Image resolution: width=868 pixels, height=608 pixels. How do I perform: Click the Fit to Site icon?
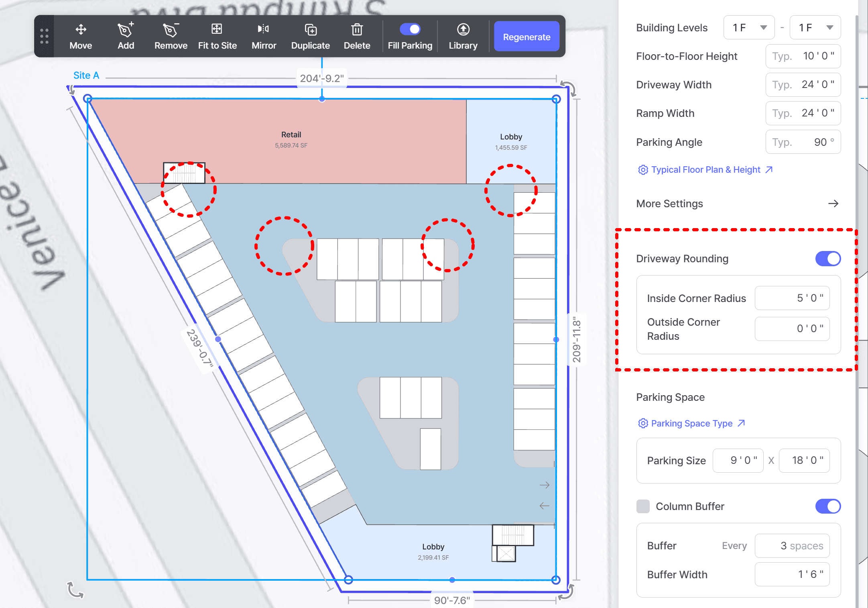pyautogui.click(x=217, y=29)
